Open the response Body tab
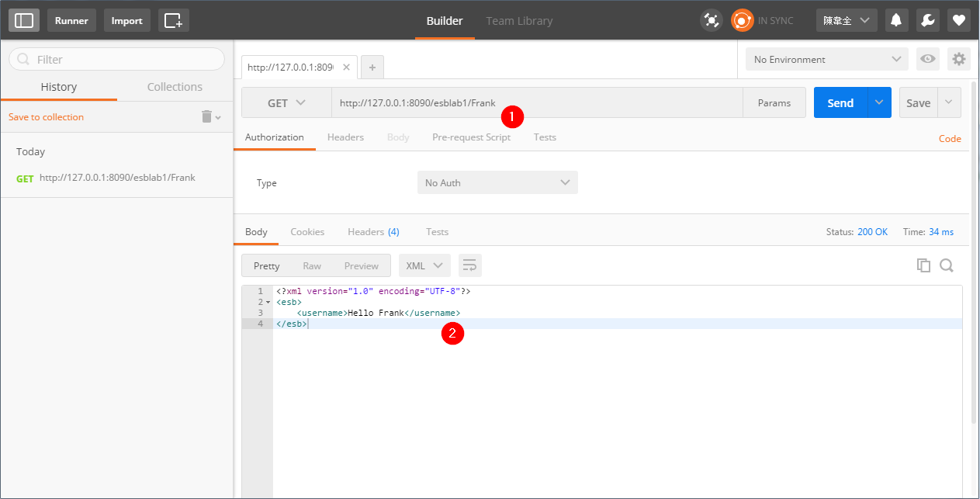Viewport: 980px width, 499px height. point(256,232)
